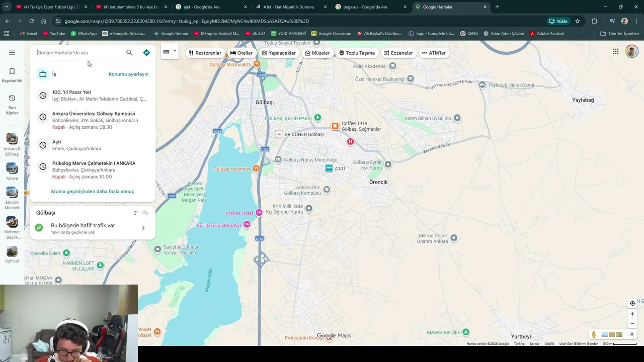Select the İş work location row
Screen dimensions: 644x362
93,74
